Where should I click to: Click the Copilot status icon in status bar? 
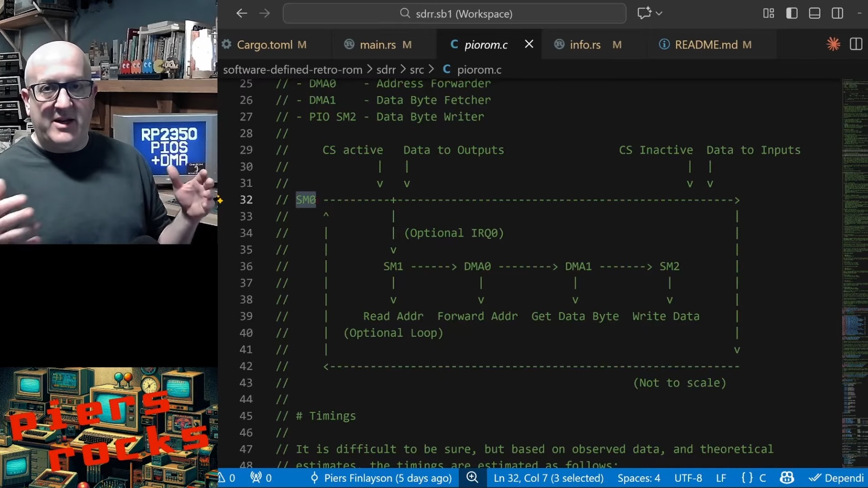pos(787,478)
